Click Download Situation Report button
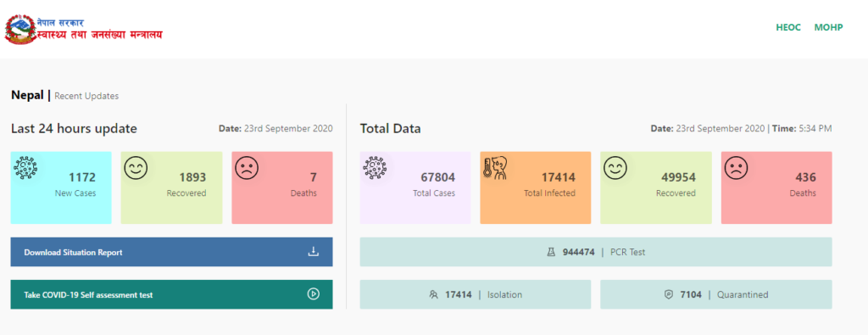 click(171, 252)
